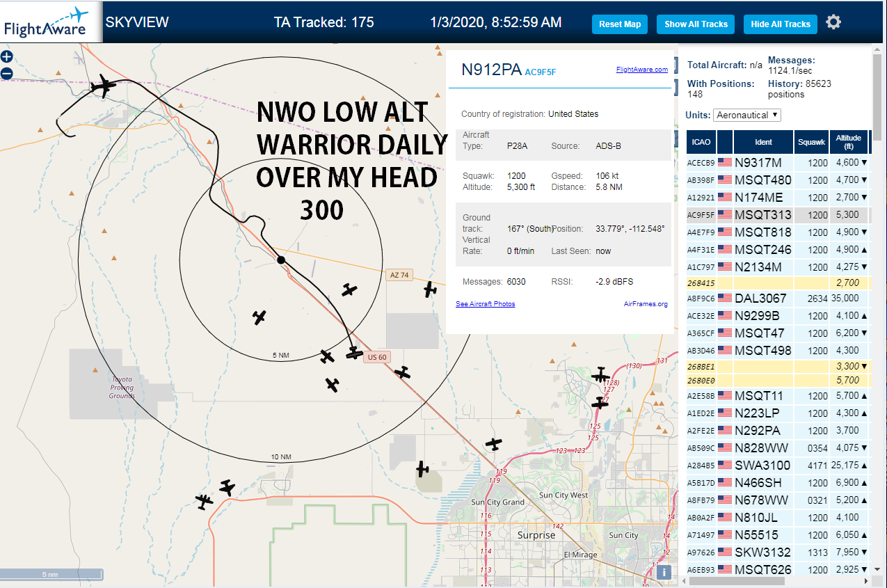This screenshot has width=887, height=588.
Task: Sort the list by Squawk column header
Action: coord(812,142)
